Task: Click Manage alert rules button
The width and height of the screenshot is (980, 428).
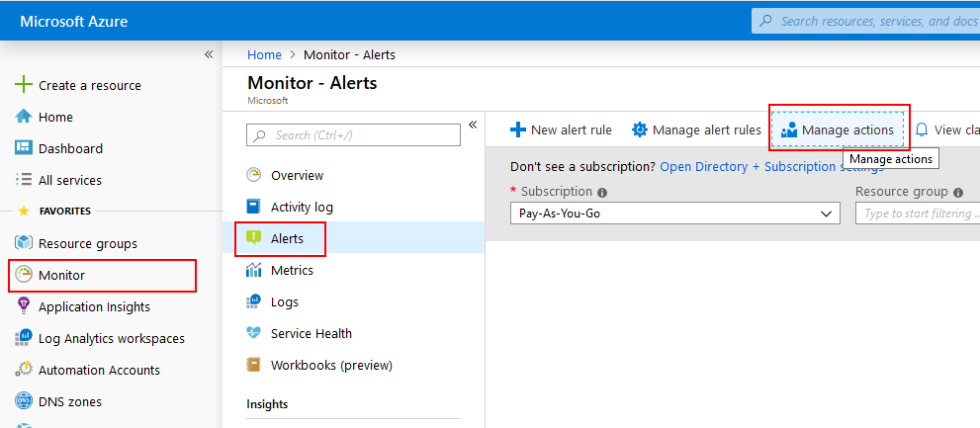Action: [x=697, y=129]
